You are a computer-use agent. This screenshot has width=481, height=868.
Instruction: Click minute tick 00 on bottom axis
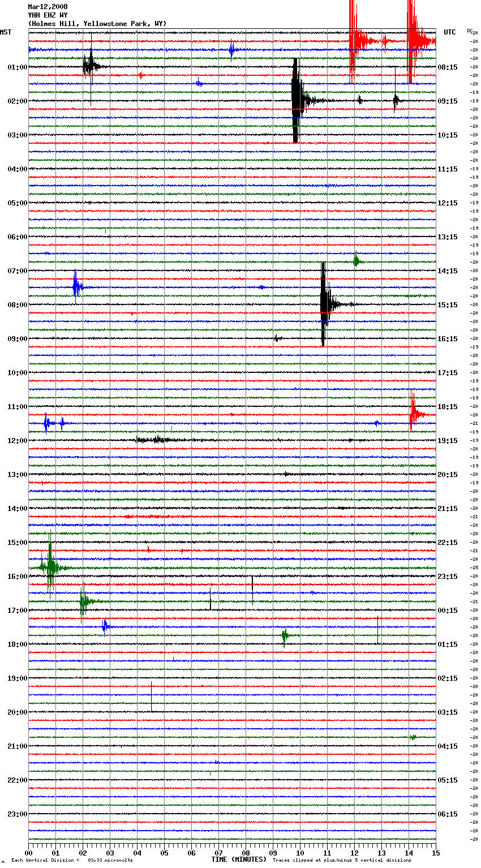28,852
